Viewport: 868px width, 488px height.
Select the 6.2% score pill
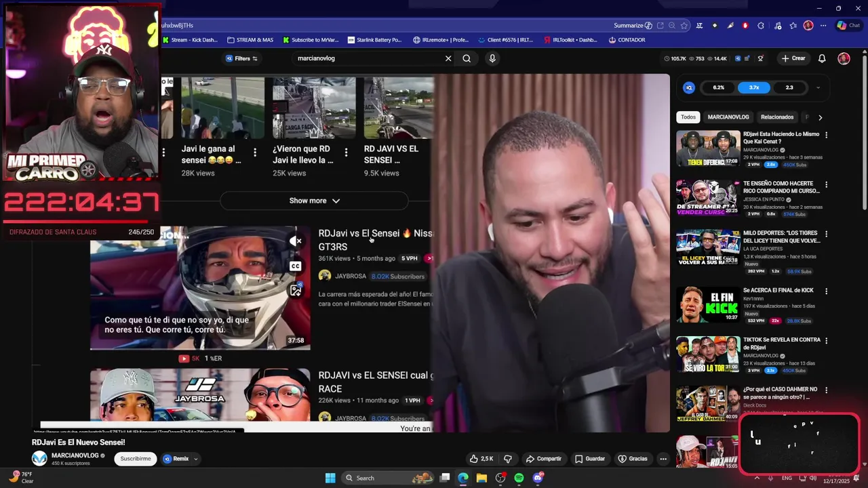(718, 87)
